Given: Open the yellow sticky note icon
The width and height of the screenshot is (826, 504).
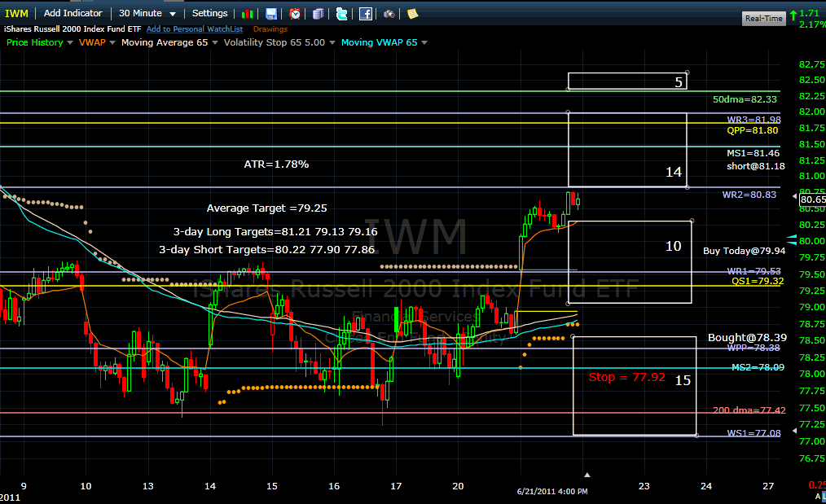Looking at the screenshot, I should (412, 14).
